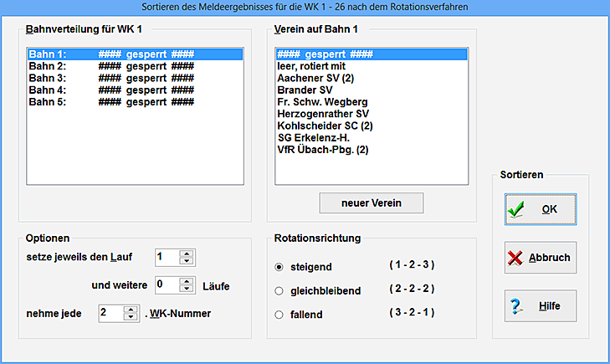Select the fallend rotation option
Image resolution: width=610 pixels, height=364 pixels.
tap(279, 315)
